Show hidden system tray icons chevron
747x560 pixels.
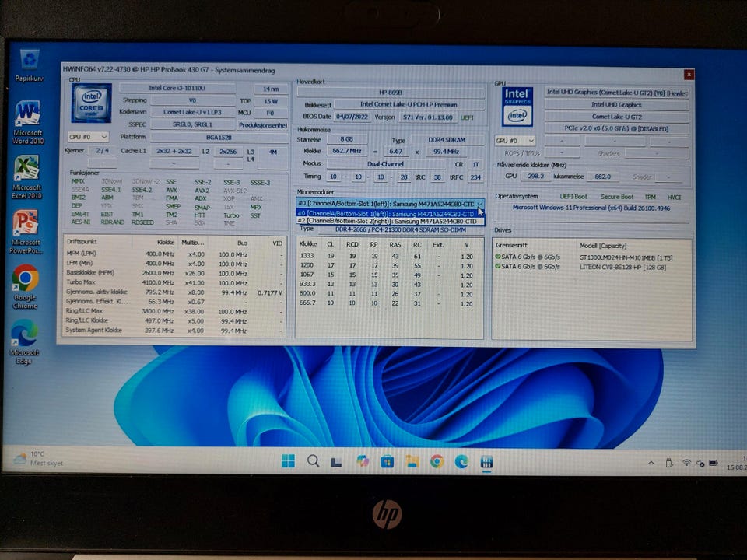pyautogui.click(x=651, y=463)
